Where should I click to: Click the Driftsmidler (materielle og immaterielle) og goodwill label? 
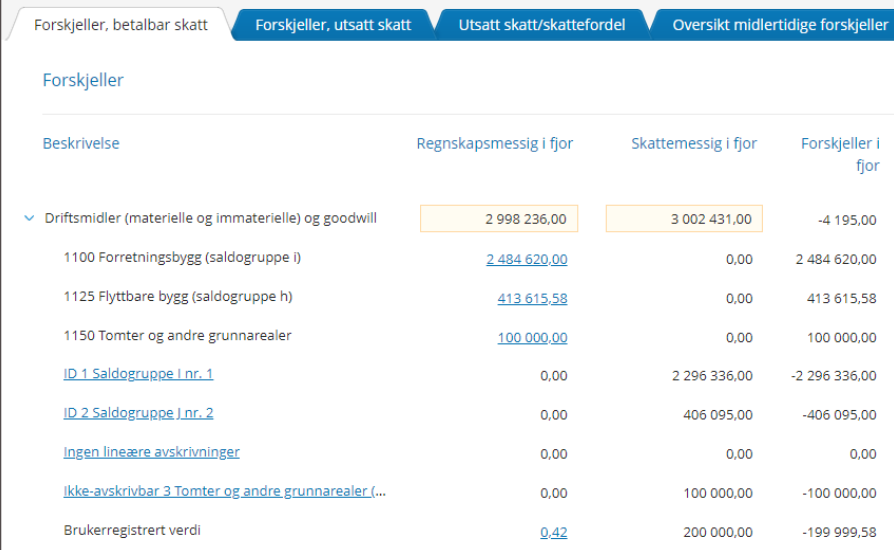(x=210, y=218)
